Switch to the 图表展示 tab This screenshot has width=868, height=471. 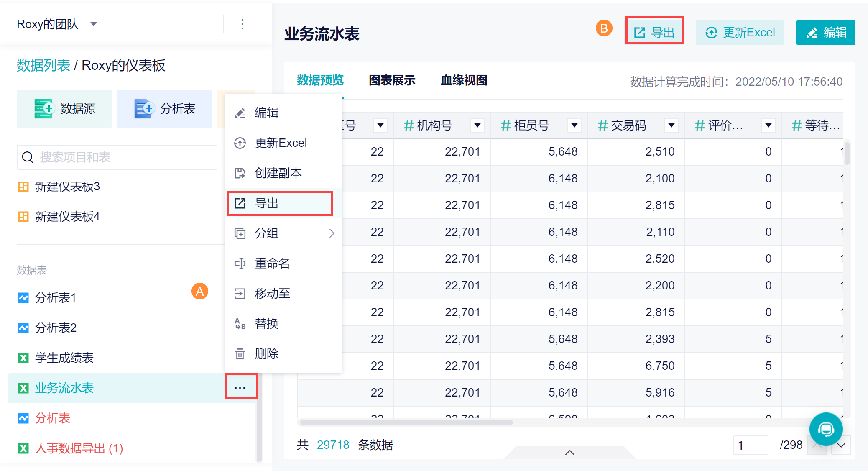(392, 80)
